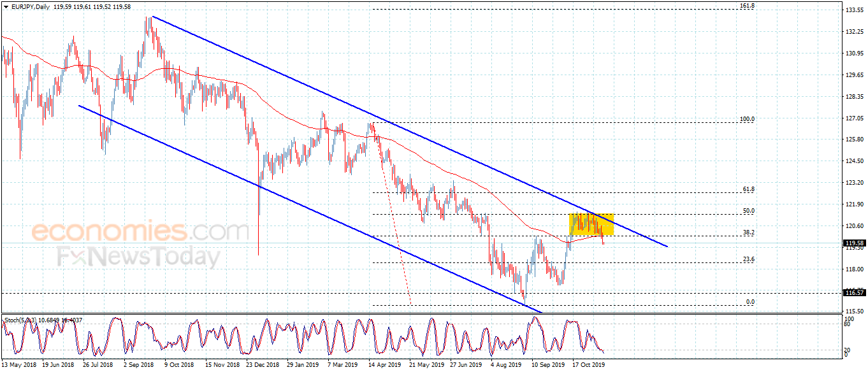Select the 127.05 price axis label
868x372 pixels.
[854, 118]
